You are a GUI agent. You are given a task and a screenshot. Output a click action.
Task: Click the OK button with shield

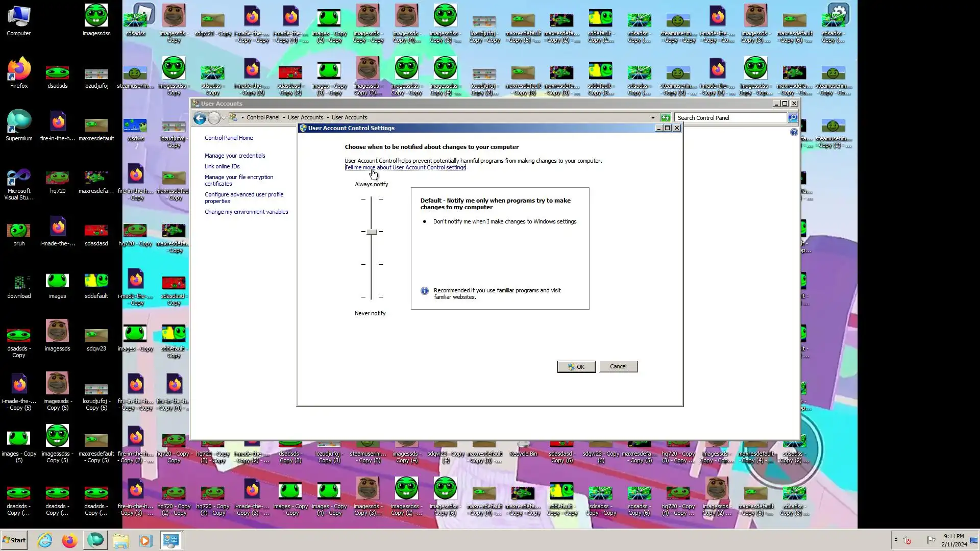coord(576,367)
